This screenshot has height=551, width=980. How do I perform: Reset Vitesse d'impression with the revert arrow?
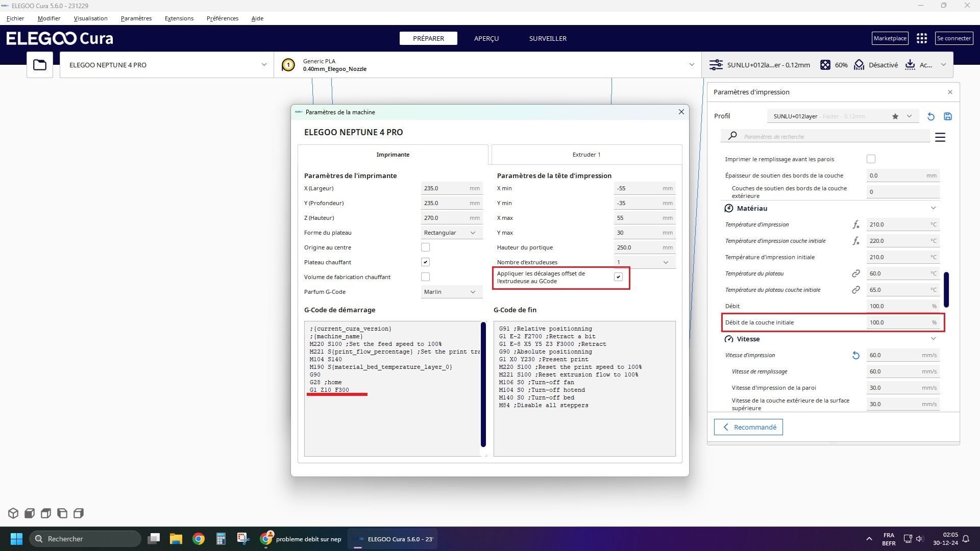pyautogui.click(x=856, y=356)
